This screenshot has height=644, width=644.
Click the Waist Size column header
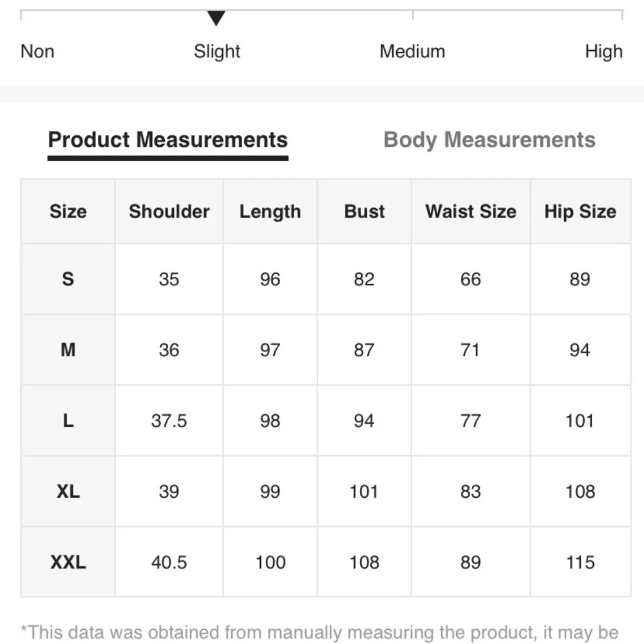point(470,211)
